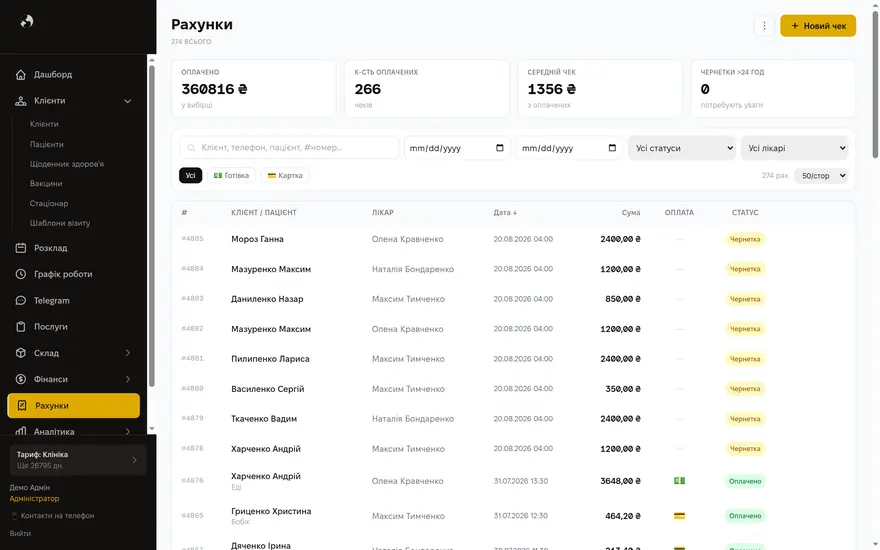Click the Послуги clipboard icon

point(21,327)
